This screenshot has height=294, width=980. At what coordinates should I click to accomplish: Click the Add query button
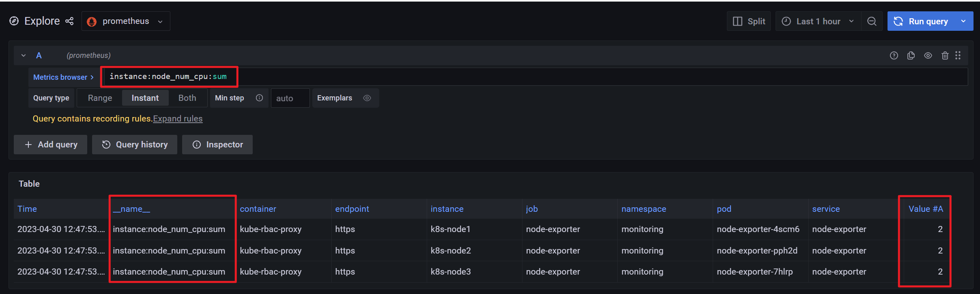click(x=51, y=145)
